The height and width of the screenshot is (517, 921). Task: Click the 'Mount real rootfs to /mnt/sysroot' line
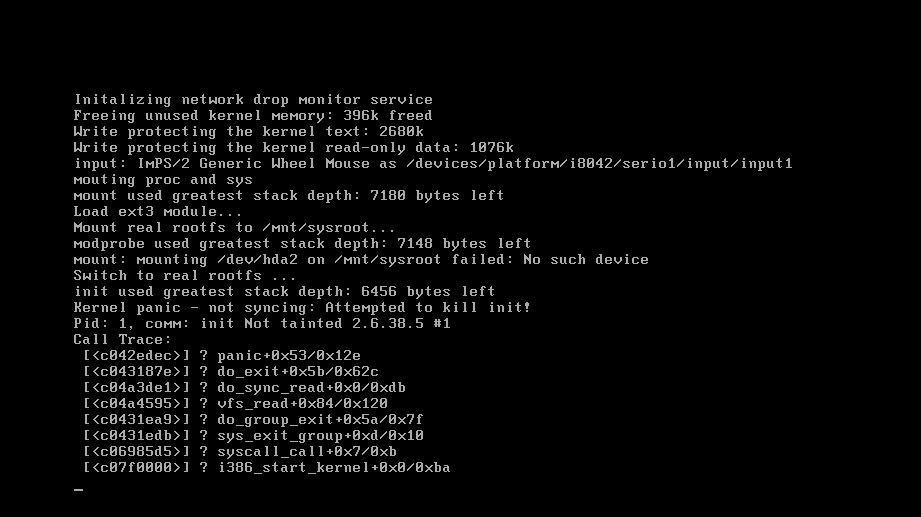point(235,227)
